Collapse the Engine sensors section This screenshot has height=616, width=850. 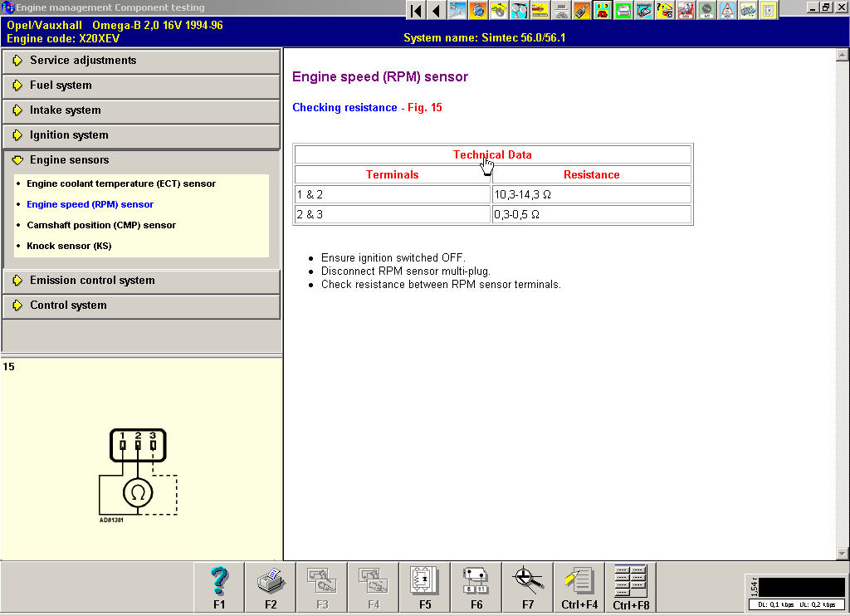pos(69,160)
